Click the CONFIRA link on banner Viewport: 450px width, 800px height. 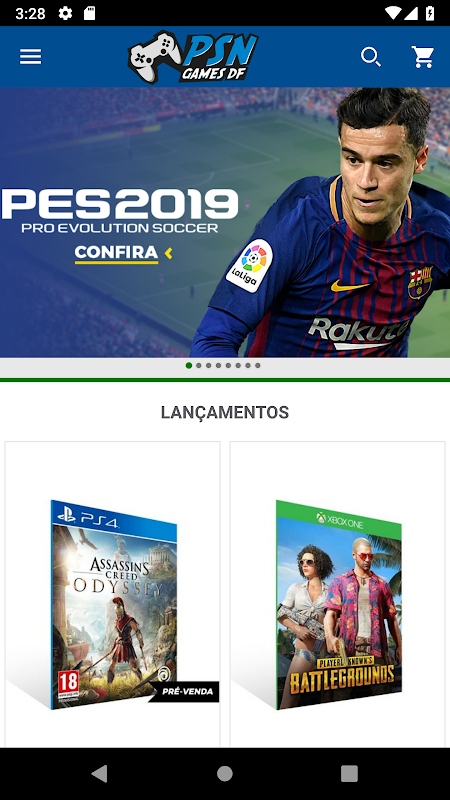pos(116,253)
